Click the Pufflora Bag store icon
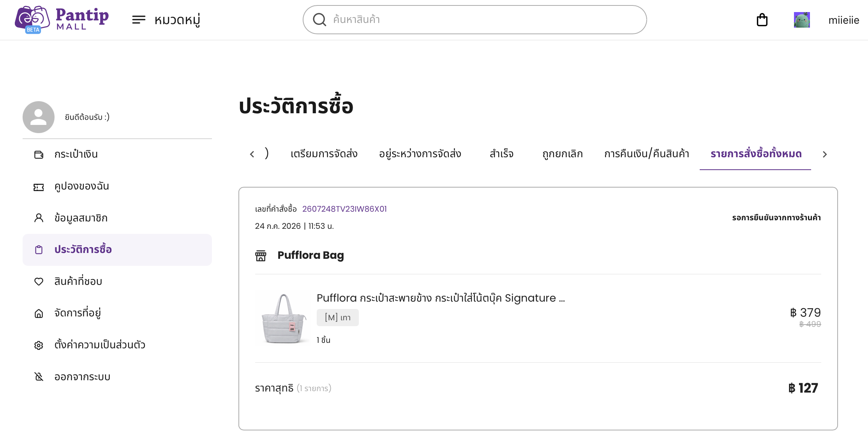The width and height of the screenshot is (868, 446). 261,256
